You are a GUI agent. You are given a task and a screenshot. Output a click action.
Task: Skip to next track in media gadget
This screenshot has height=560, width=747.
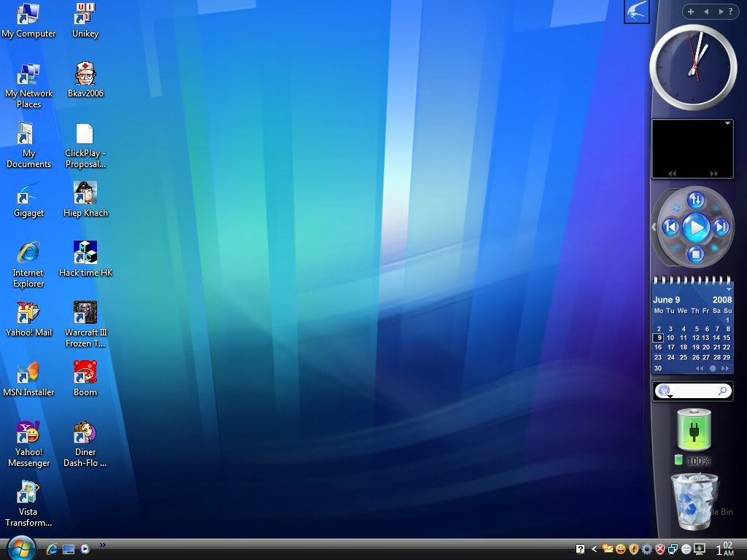[x=721, y=227]
